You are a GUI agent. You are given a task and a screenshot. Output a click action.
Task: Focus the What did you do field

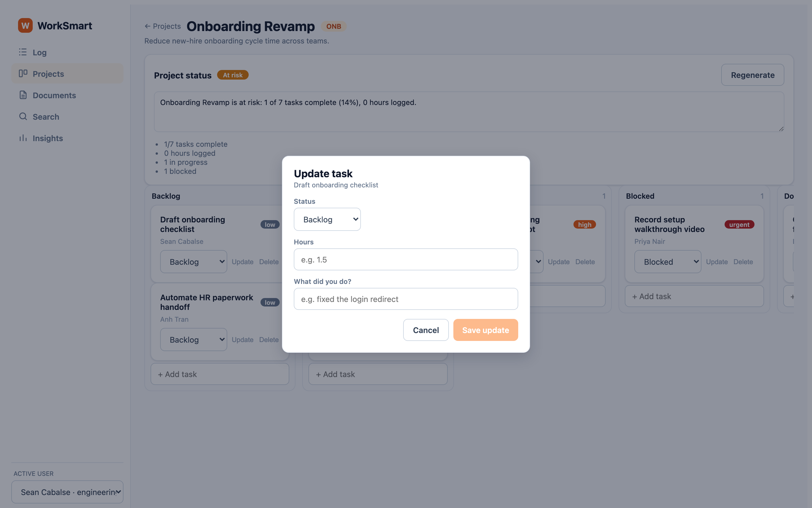pyautogui.click(x=406, y=299)
